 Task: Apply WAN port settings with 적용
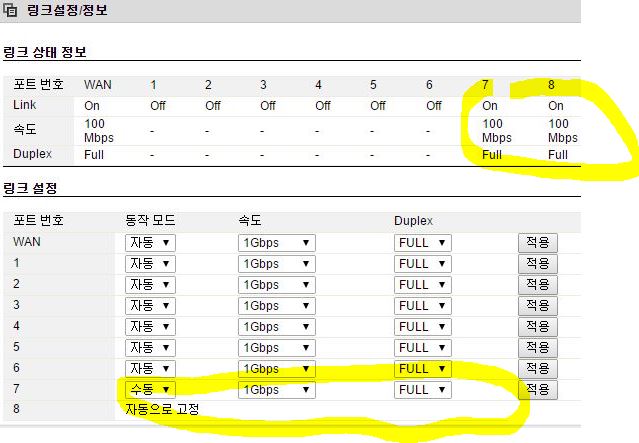click(x=538, y=242)
